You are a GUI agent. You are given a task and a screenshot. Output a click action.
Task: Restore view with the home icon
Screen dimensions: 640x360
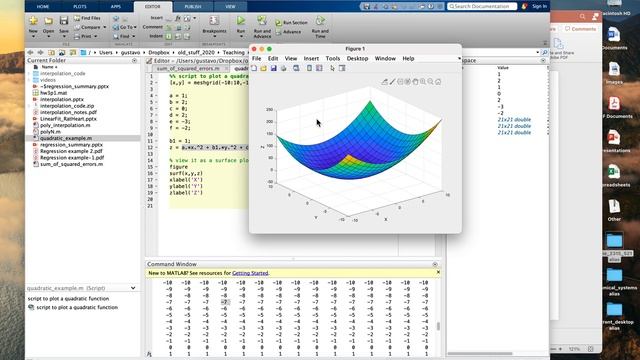438,82
